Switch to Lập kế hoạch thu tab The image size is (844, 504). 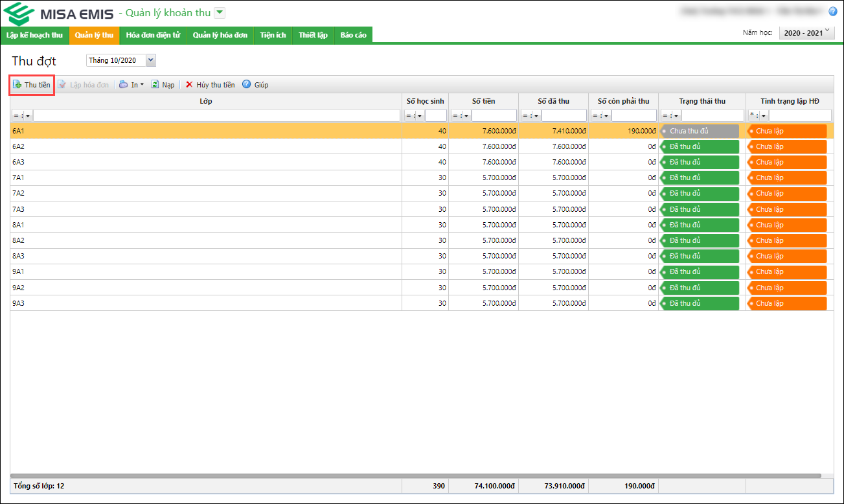[x=34, y=35]
